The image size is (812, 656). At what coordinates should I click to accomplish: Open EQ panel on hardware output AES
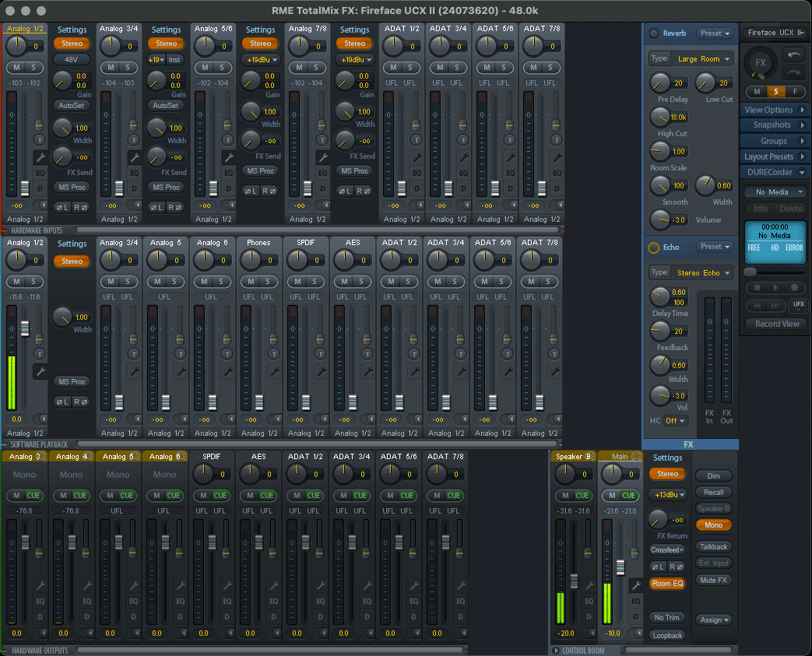273,601
